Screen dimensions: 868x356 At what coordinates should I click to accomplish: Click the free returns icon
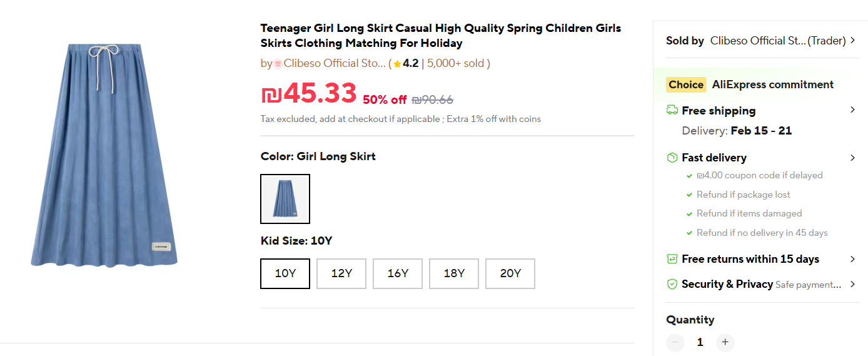(x=672, y=259)
